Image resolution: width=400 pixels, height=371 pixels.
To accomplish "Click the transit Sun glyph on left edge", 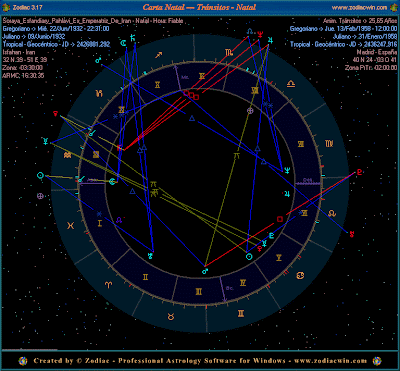I will [40, 175].
